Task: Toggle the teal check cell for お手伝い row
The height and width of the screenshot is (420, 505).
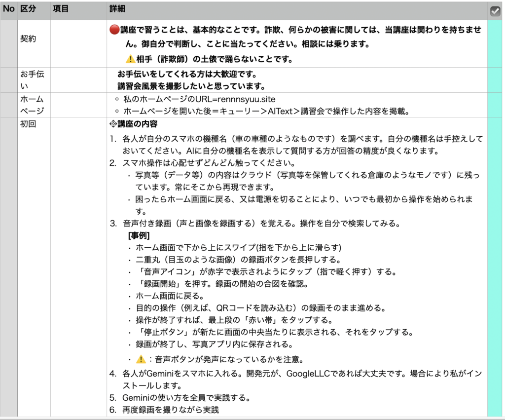Action: [x=495, y=79]
